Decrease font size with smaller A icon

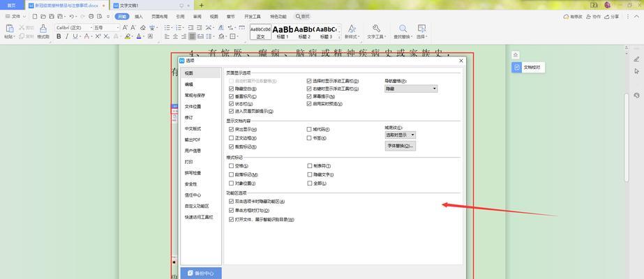[133, 27]
